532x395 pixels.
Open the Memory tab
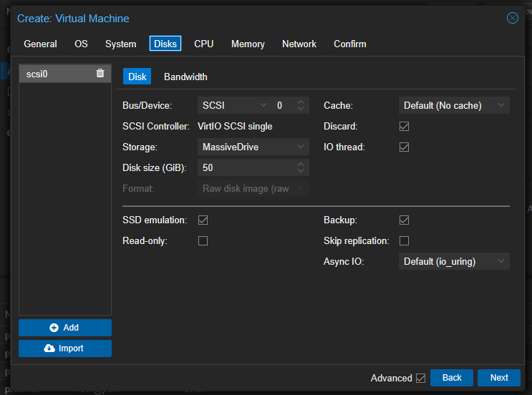248,44
